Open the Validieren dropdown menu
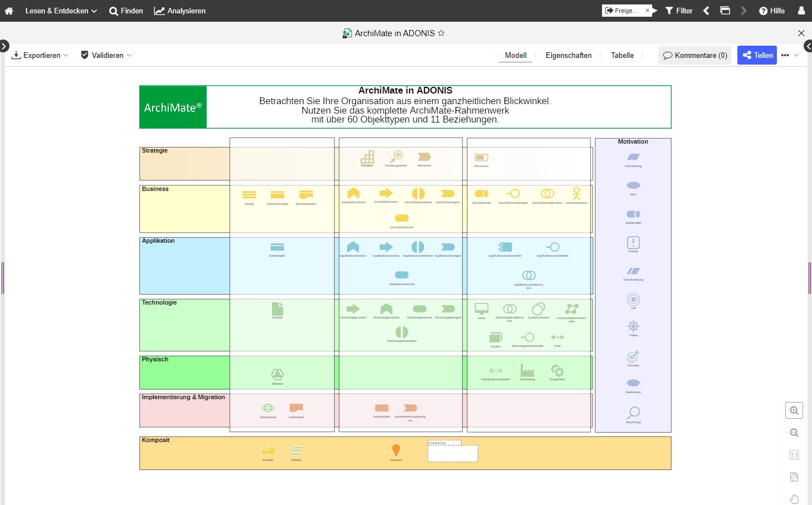 106,55
